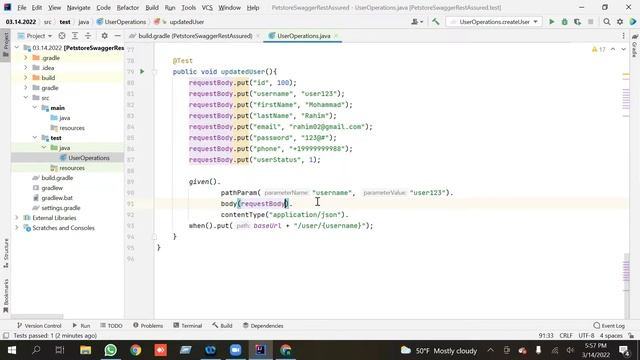
Task: Open IDE settings gear in top toolbar
Action: pyautogui.click(x=620, y=22)
